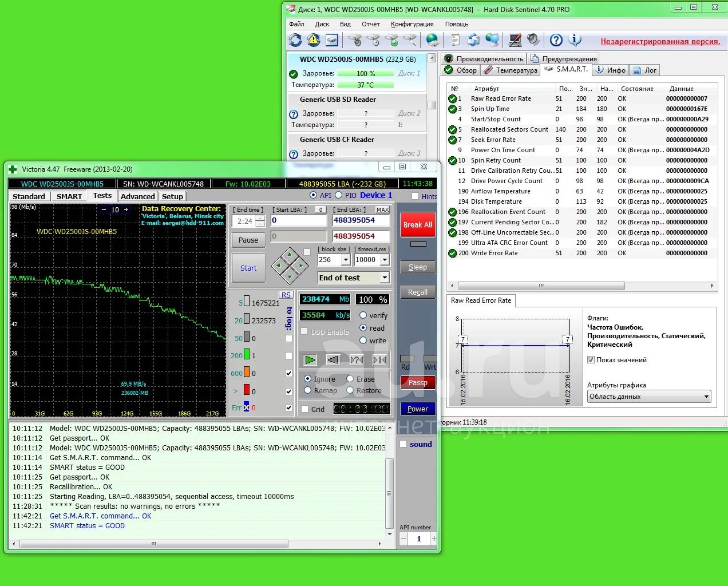Viewport: 728px width, 586px height.
Task: Click the Passp button
Action: [418, 382]
